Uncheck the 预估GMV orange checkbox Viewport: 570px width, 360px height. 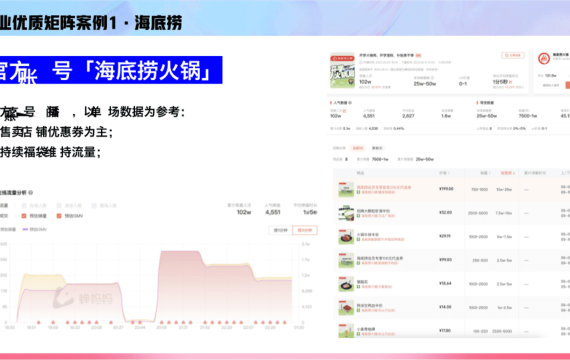[x=59, y=216]
